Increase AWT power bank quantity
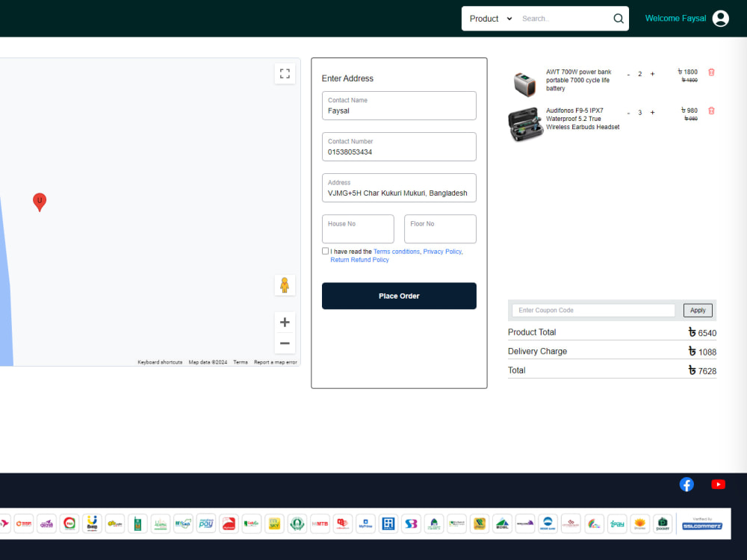Image resolution: width=747 pixels, height=560 pixels. [x=653, y=74]
